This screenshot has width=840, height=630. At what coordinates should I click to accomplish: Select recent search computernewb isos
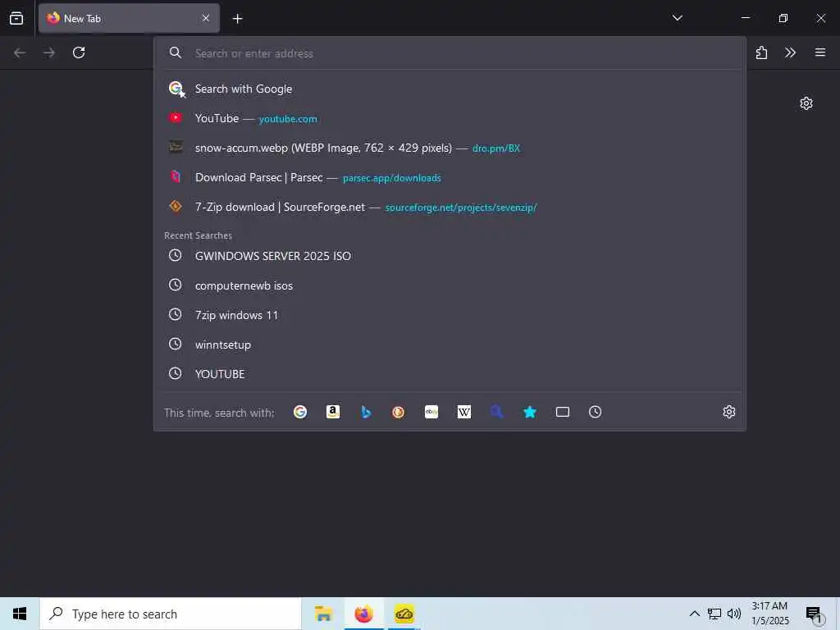450,285
